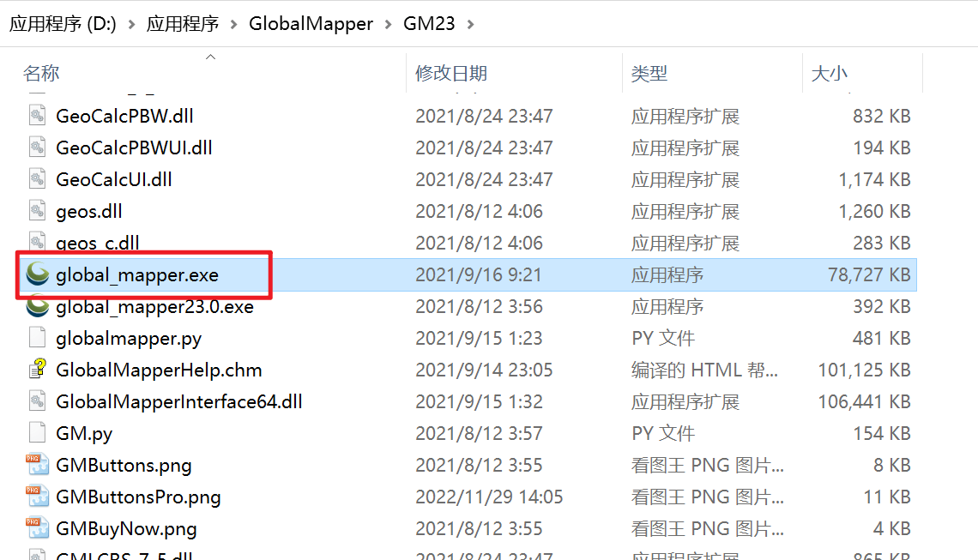Navigate to GlobalMapper breadcrumb folder

311,24
